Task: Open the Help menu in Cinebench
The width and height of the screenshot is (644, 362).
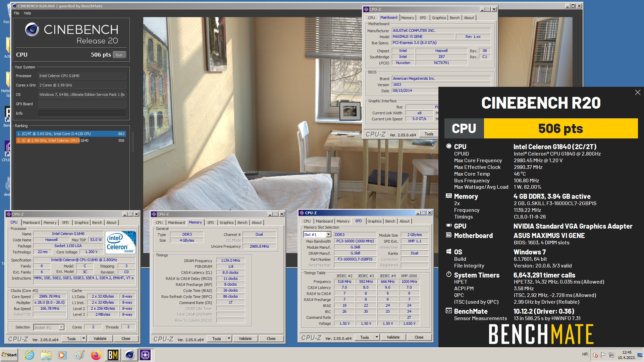Action: coord(28,13)
